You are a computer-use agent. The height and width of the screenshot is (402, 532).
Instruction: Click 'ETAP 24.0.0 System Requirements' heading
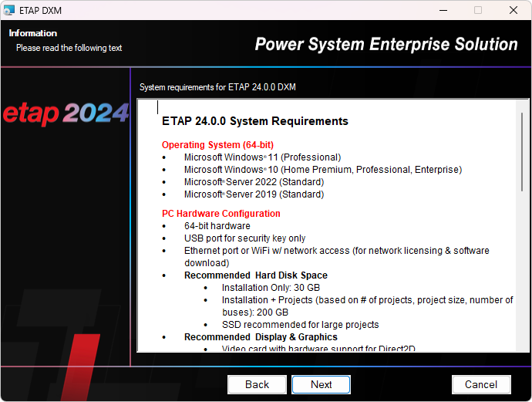click(255, 121)
